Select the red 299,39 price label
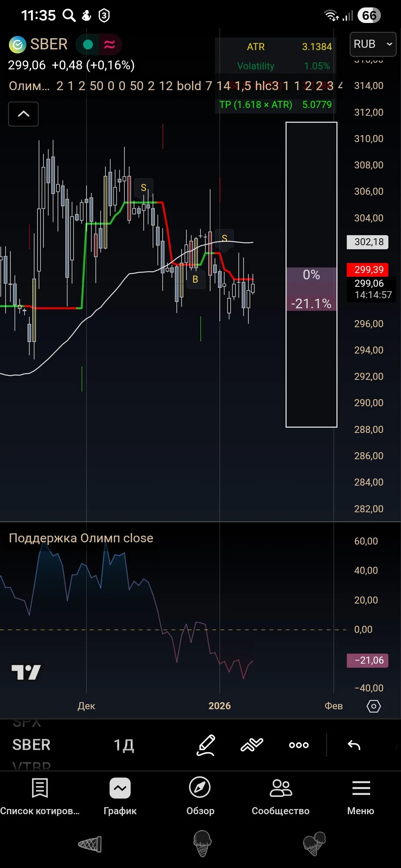401x868 pixels. coord(368,270)
